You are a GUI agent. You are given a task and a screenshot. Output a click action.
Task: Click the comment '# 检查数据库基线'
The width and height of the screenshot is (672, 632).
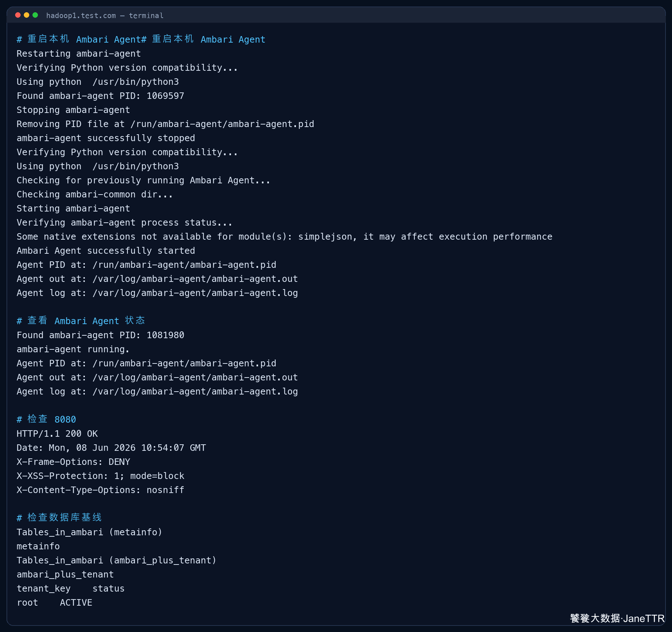click(59, 518)
